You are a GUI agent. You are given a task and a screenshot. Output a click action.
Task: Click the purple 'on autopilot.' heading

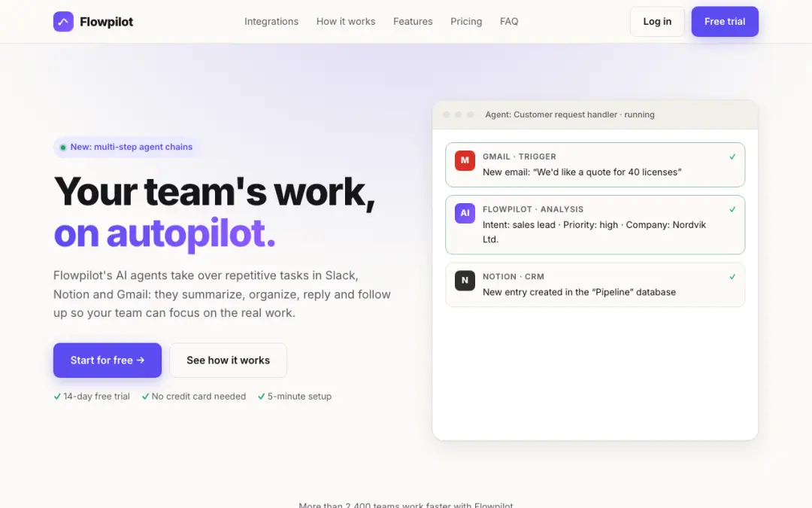point(165,234)
